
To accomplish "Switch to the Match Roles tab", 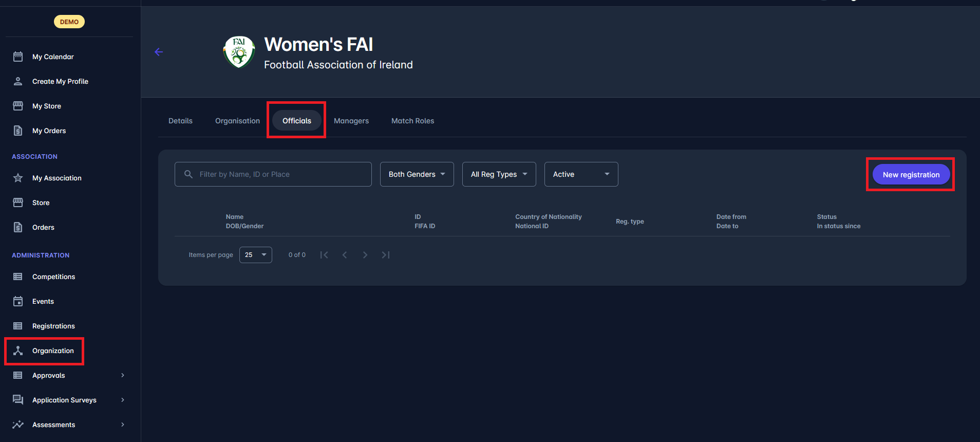I will click(412, 121).
